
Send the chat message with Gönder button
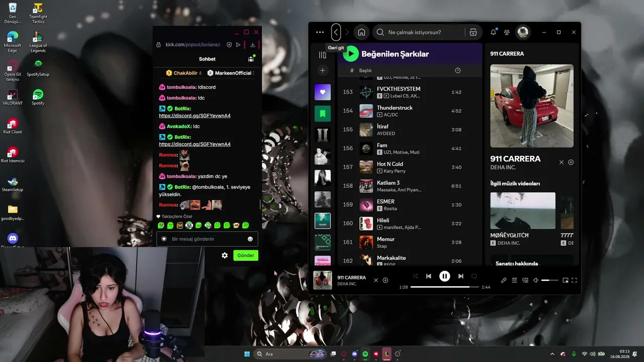pyautogui.click(x=246, y=255)
